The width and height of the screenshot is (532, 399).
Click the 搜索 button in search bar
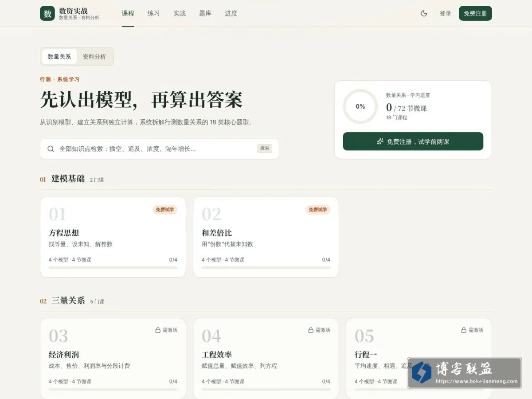point(265,149)
